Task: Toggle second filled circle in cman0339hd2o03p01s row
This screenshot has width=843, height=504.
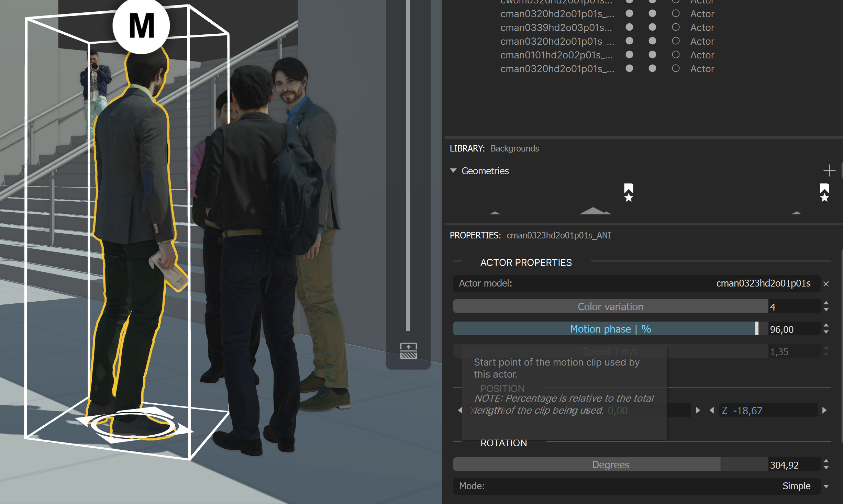Action: [x=652, y=27]
